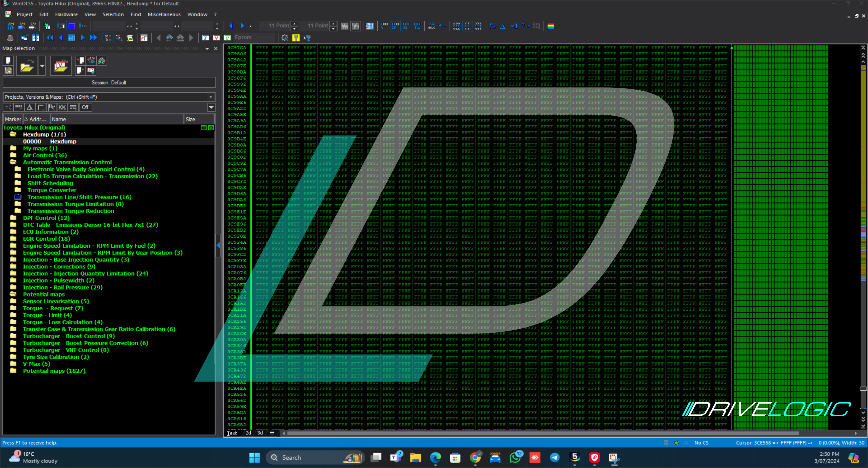Toggle the Off filter button
This screenshot has height=468, width=868.
85,107
